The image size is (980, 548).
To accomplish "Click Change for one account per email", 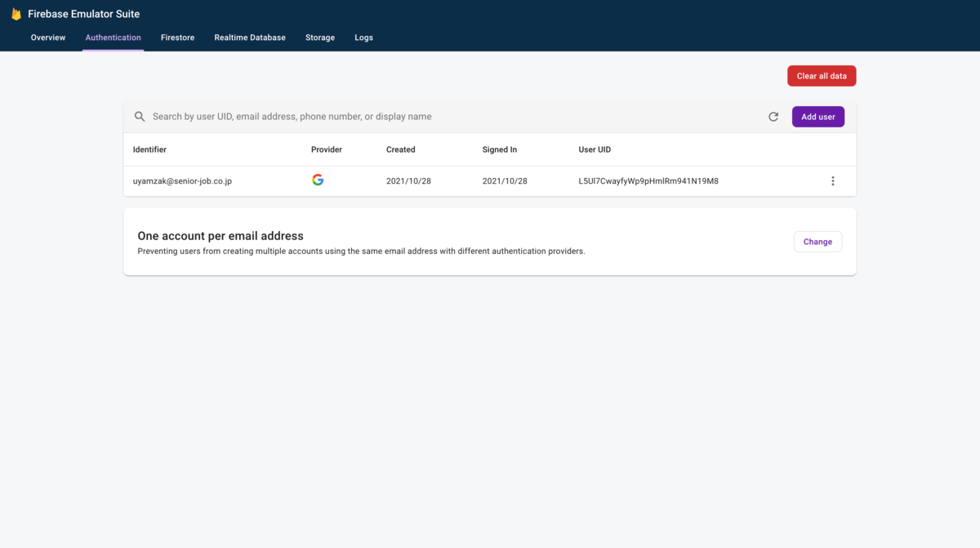I will (817, 242).
